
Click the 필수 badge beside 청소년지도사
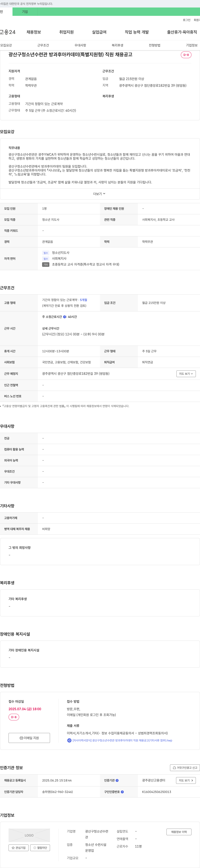pos(46,253)
